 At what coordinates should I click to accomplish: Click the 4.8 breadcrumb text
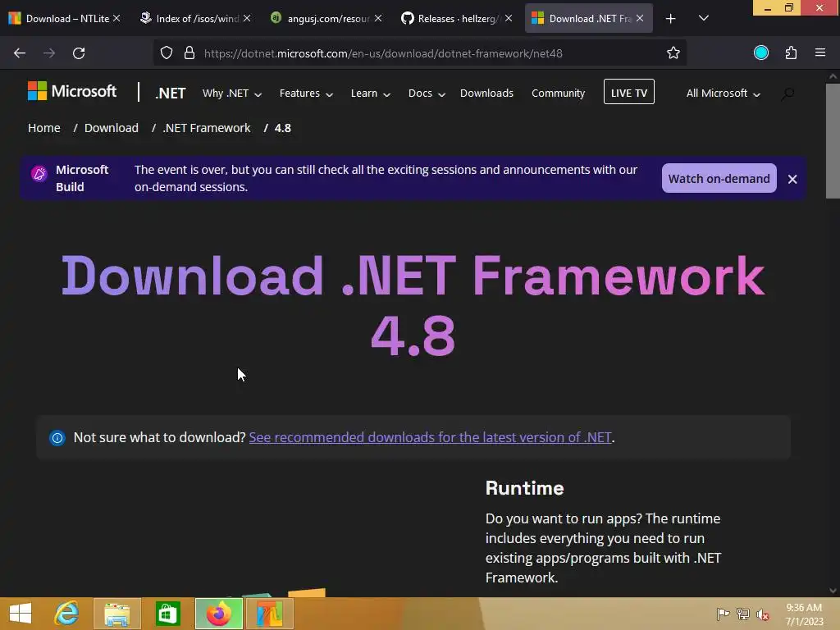pyautogui.click(x=283, y=128)
